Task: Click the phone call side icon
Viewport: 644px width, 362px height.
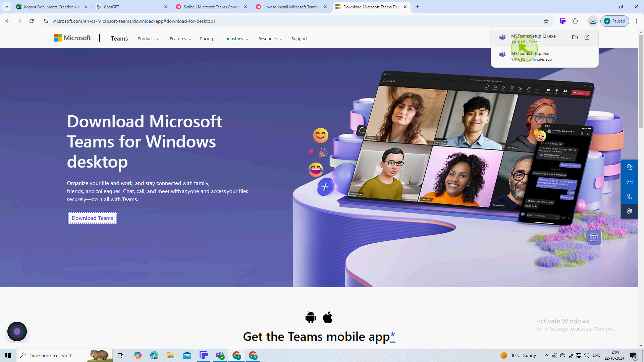Action: [630, 196]
